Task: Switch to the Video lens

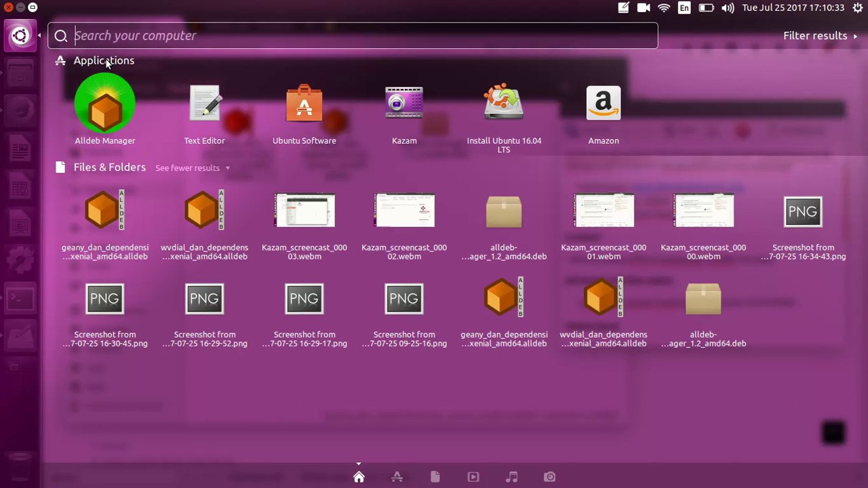Action: (x=473, y=477)
